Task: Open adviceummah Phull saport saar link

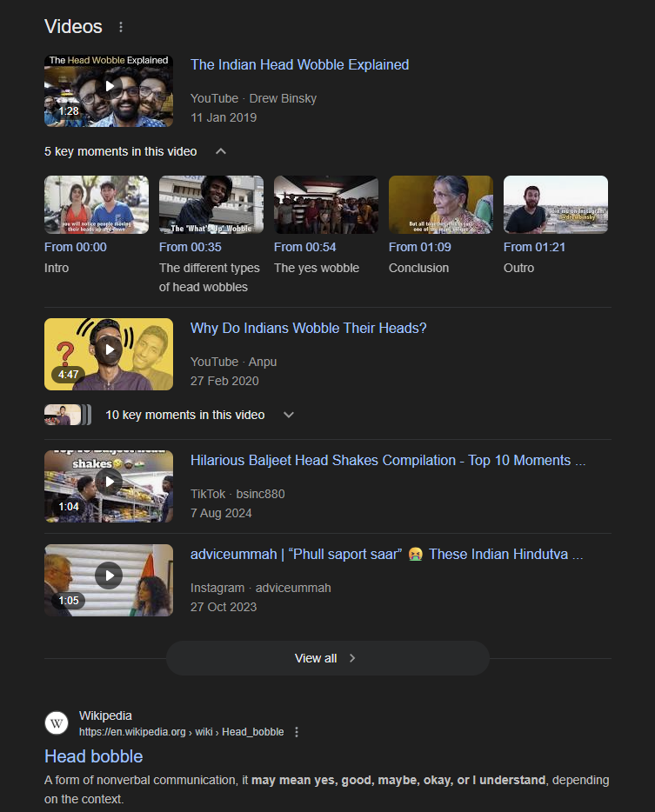Action: (386, 554)
